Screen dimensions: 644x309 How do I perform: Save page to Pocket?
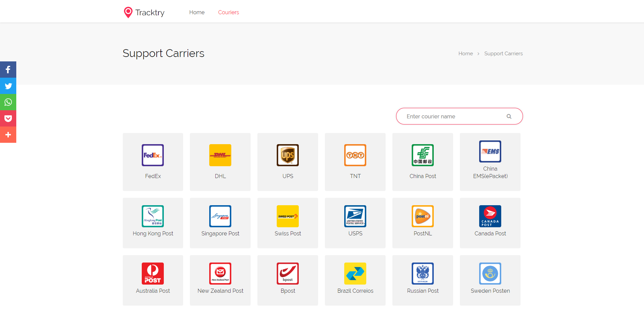coord(8,118)
